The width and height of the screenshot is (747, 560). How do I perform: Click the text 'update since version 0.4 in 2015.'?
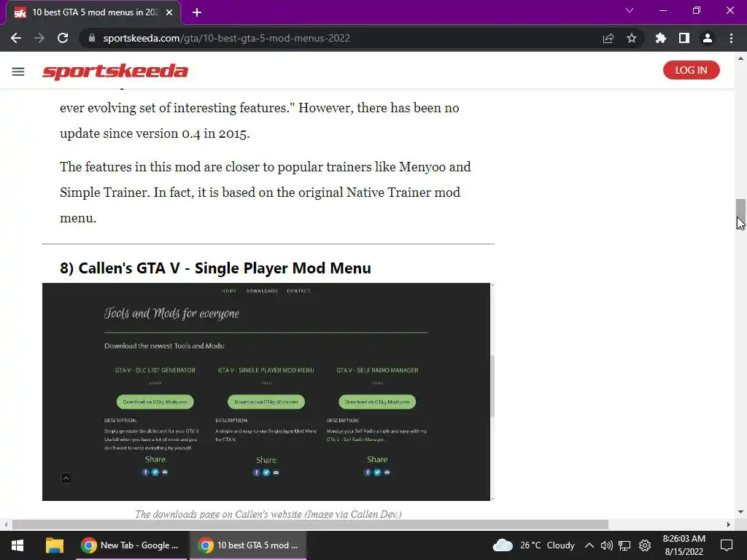coord(155,133)
